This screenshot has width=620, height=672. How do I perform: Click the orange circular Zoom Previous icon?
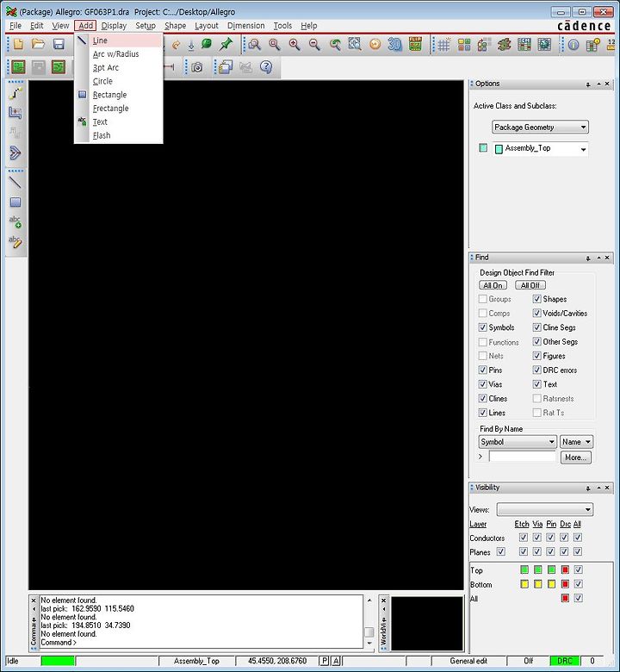click(x=375, y=45)
